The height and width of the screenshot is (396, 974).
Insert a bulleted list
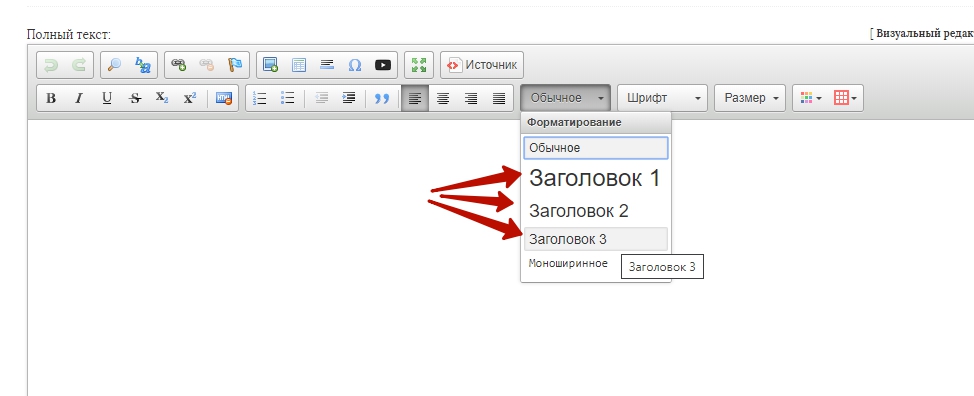tap(288, 98)
